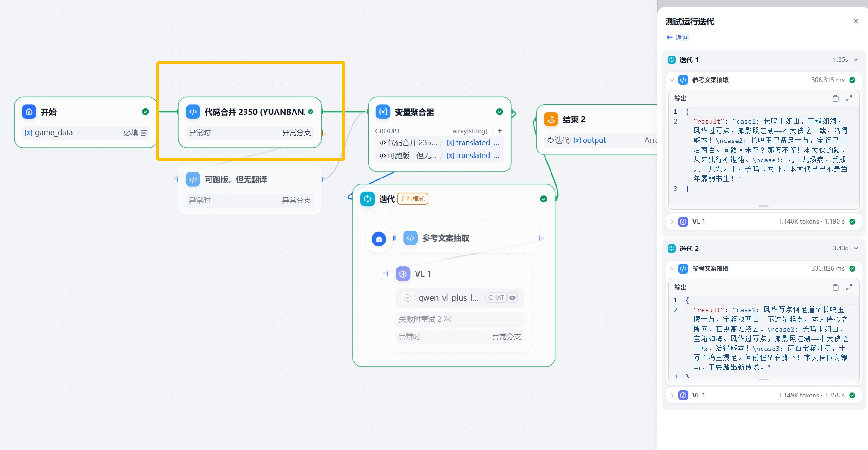
Task: Click the 可跑版，但无翻译 code node icon
Action: coord(193,179)
